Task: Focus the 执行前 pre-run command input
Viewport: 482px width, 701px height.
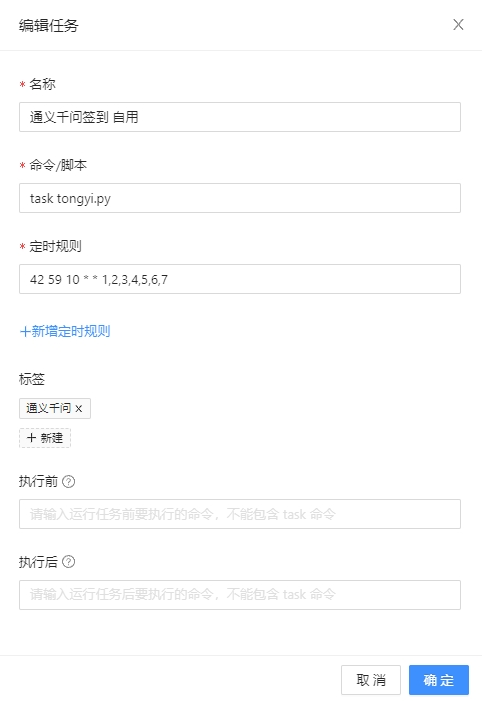Action: 240,514
